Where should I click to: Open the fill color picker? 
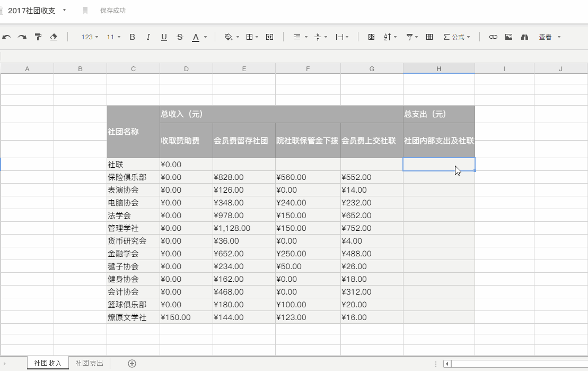coord(228,37)
